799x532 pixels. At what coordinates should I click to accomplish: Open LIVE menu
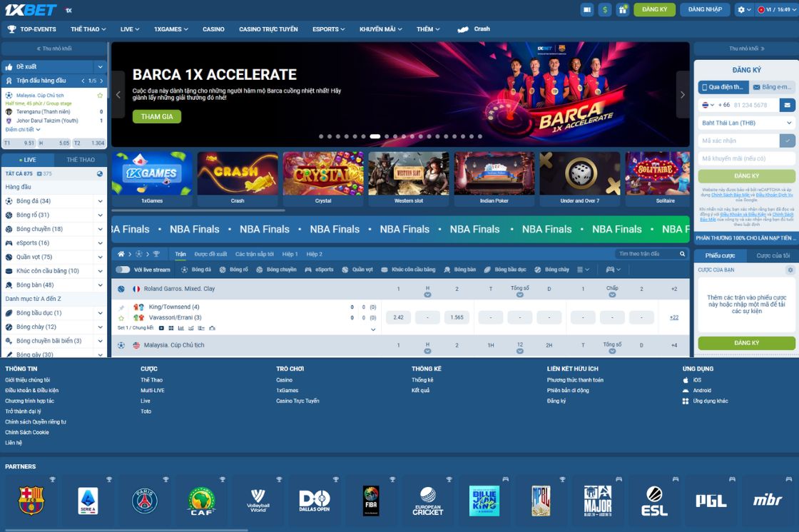point(129,29)
